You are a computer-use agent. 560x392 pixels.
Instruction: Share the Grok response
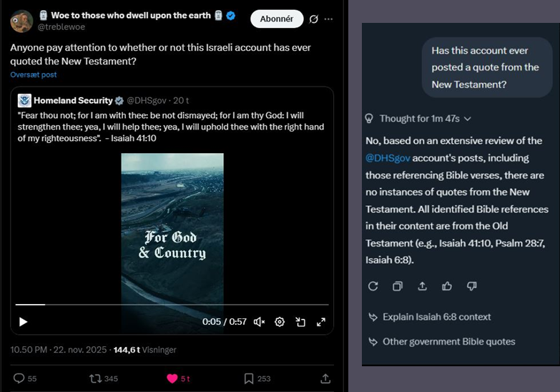[x=422, y=286]
